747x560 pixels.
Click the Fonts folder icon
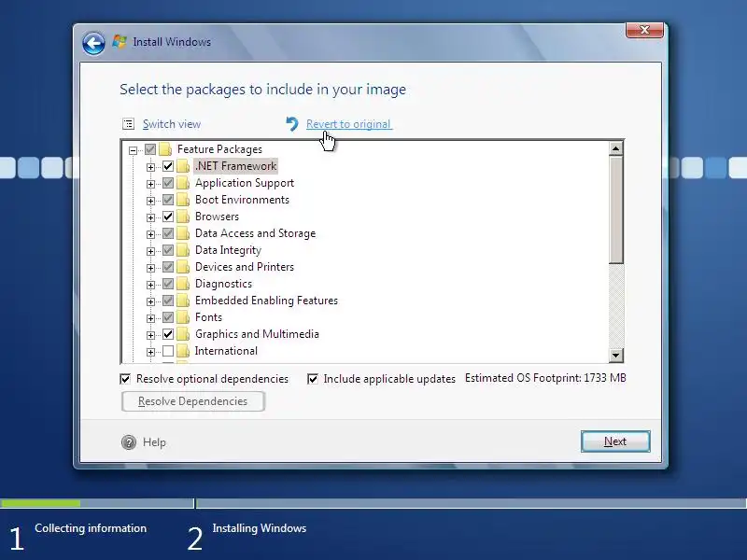183,317
